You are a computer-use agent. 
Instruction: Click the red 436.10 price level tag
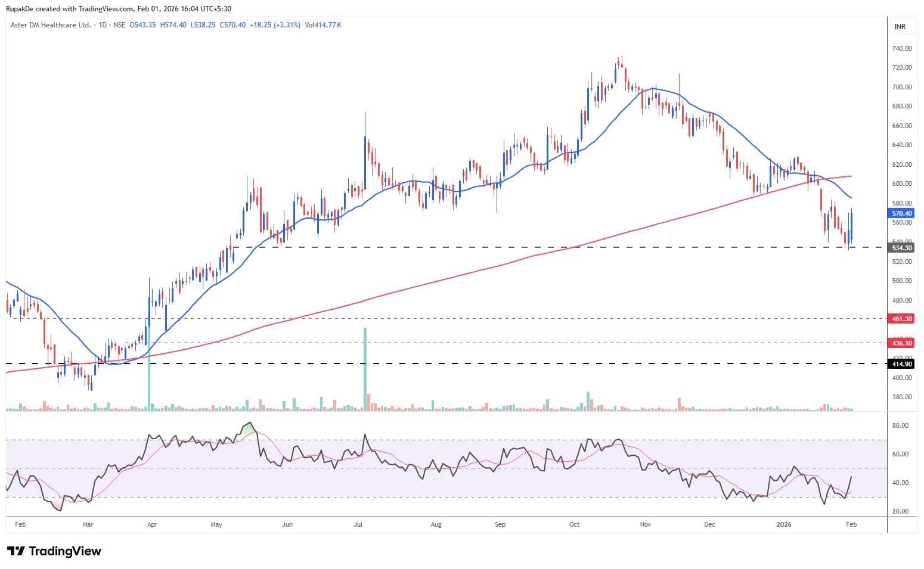point(902,343)
